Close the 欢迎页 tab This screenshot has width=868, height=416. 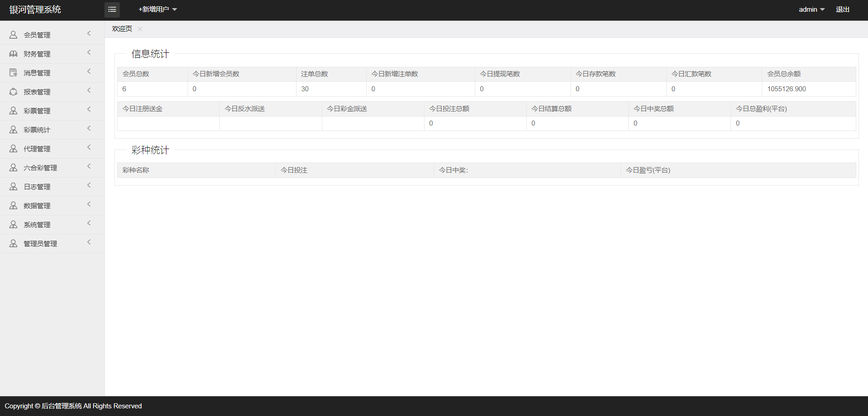(140, 29)
